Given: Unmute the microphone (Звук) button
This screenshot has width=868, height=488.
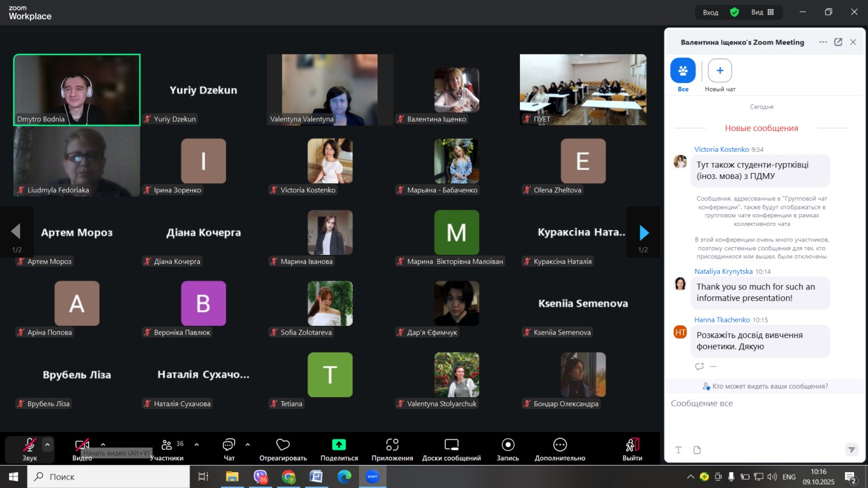Looking at the screenshot, I should tap(29, 445).
